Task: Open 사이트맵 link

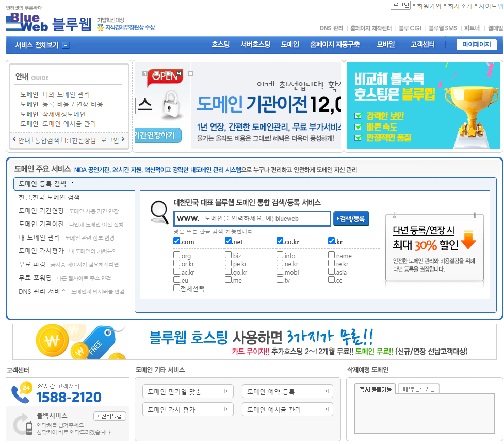Action: (x=491, y=6)
